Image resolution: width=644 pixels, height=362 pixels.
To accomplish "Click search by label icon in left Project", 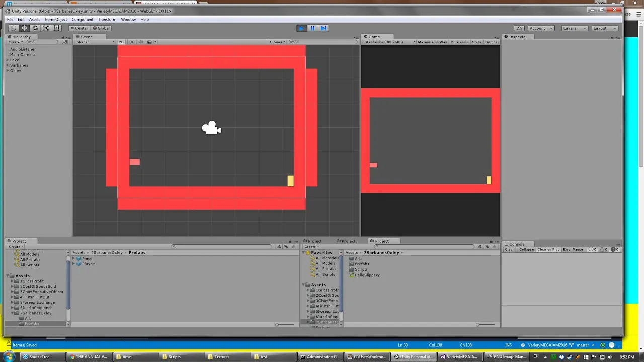I will [286, 247].
